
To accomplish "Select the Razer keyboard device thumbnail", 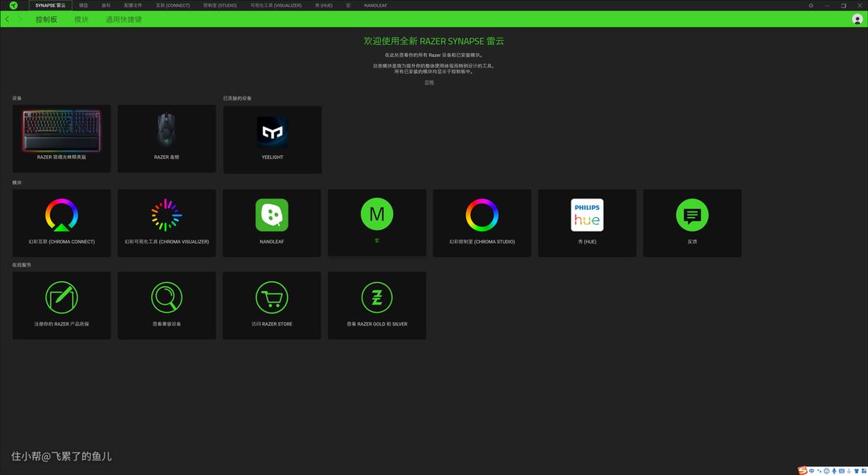I will 62,131.
